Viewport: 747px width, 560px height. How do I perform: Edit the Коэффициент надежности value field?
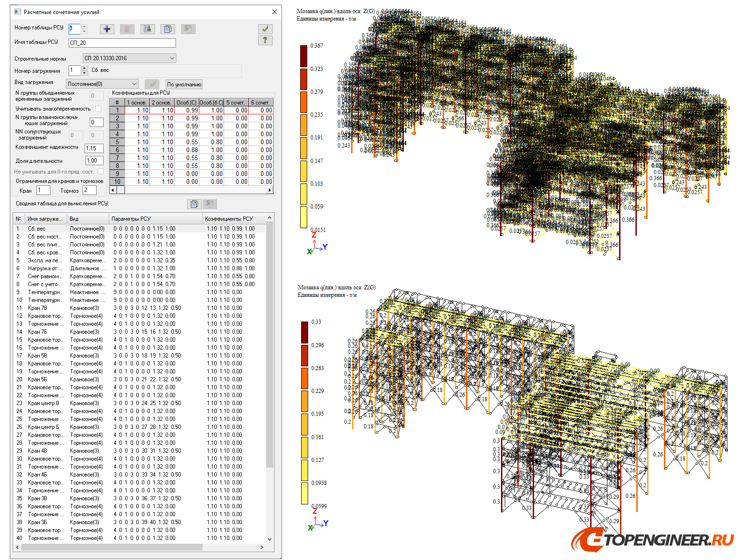[x=93, y=148]
